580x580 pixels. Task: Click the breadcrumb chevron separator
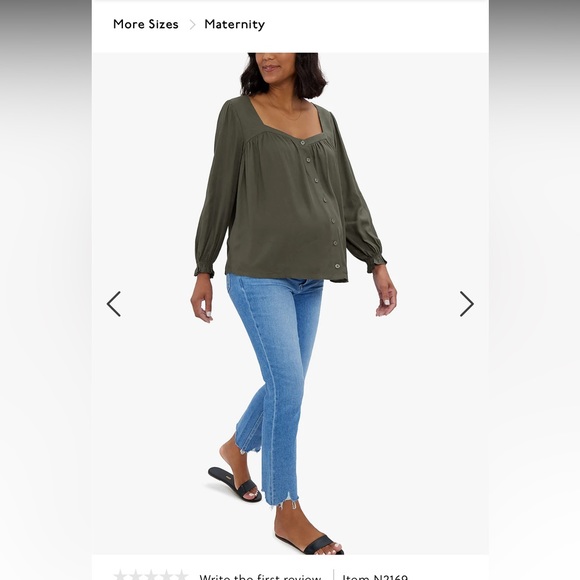192,25
